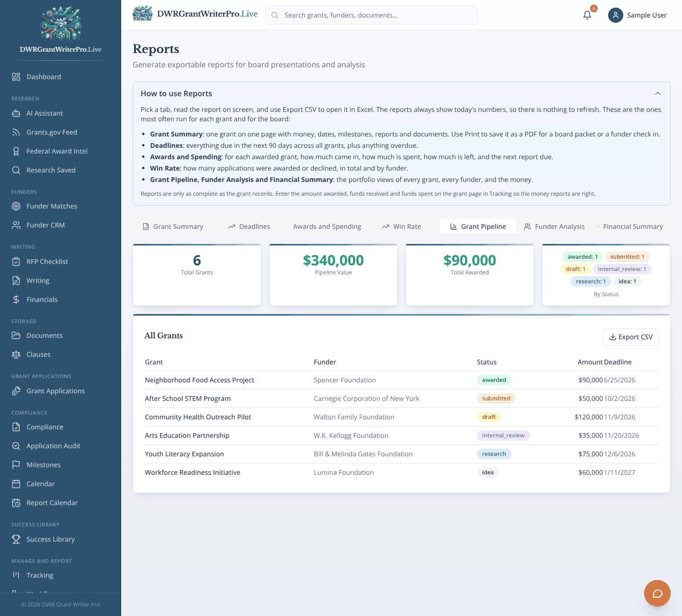Open the notifications bell icon
682x616 pixels.
[x=587, y=15]
